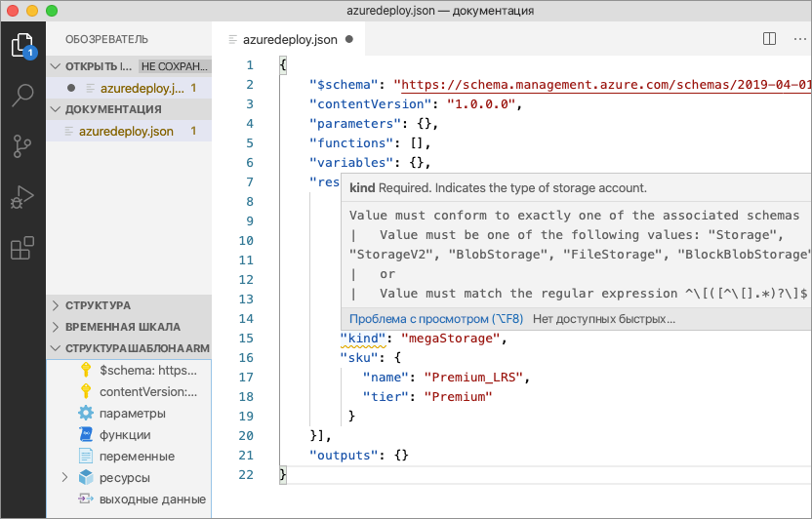Image resolution: width=812 pixels, height=519 pixels.
Task: Click the "functions" key on line 5
Action: pyautogui.click(x=351, y=143)
